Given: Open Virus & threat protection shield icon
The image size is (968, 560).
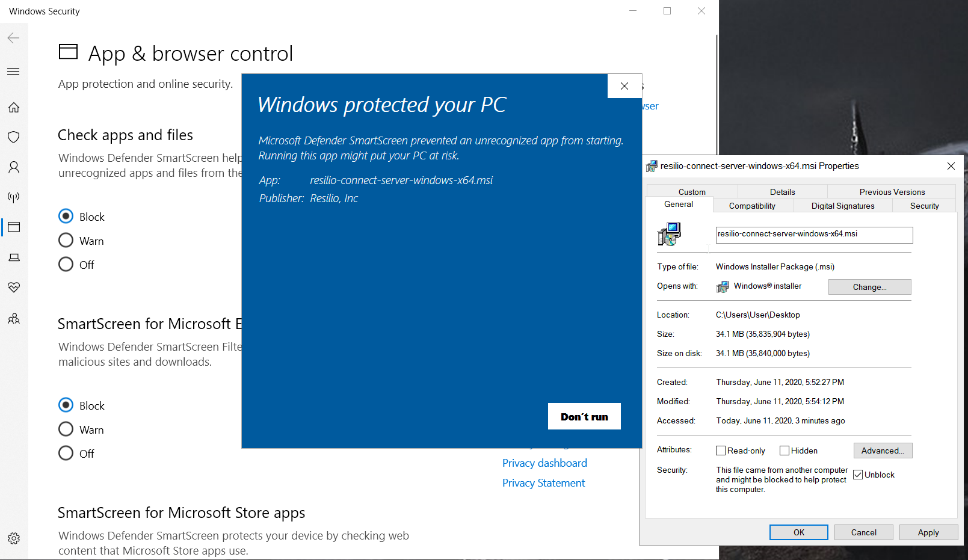Looking at the screenshot, I should (x=14, y=137).
